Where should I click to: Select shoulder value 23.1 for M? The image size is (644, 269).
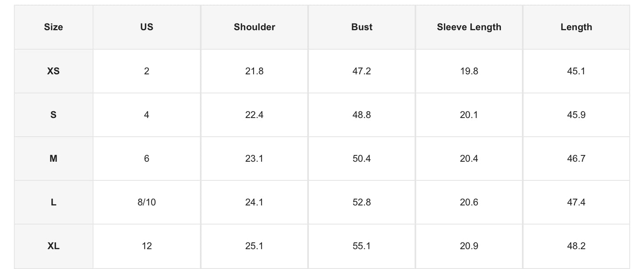(x=254, y=158)
